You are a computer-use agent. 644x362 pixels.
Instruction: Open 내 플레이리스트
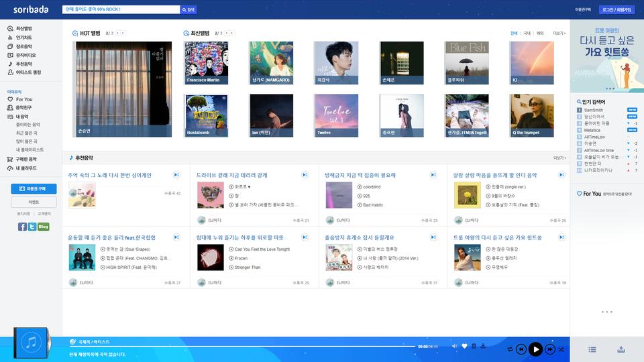pyautogui.click(x=30, y=149)
